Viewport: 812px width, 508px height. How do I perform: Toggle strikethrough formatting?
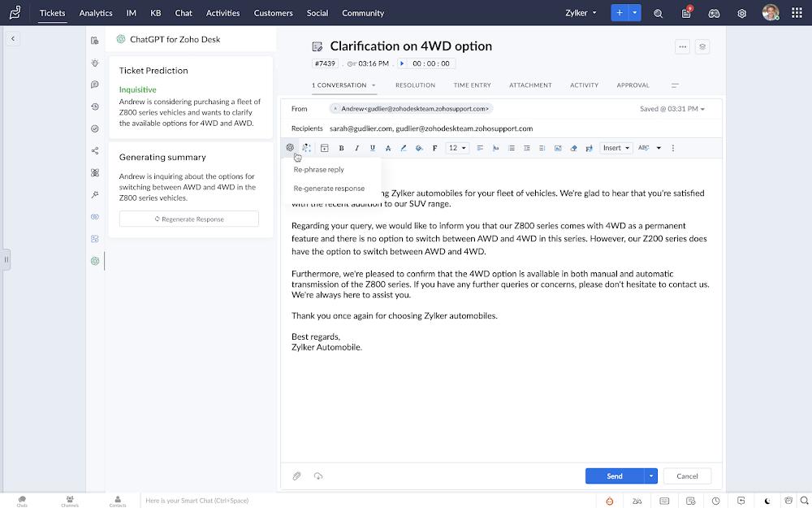click(x=388, y=148)
